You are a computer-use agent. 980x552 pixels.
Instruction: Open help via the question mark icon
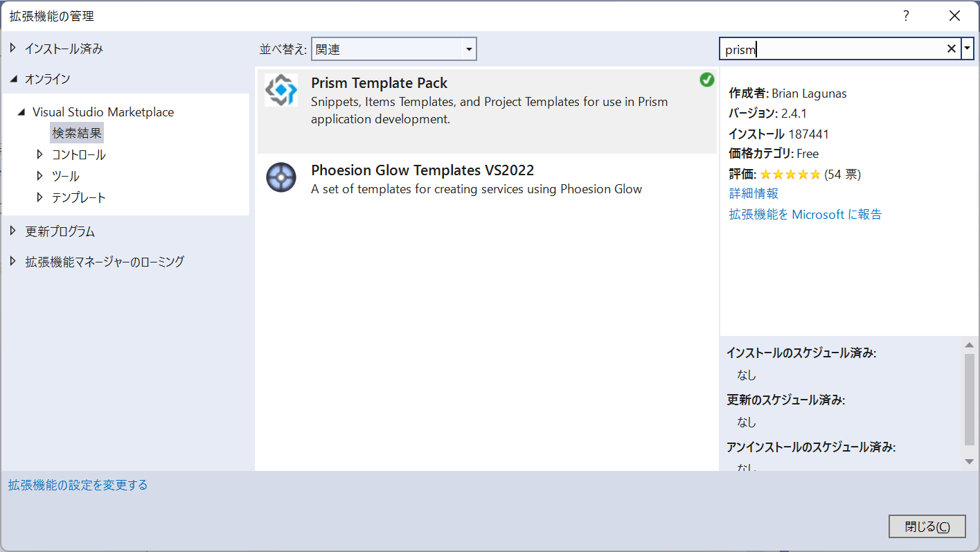(x=906, y=15)
